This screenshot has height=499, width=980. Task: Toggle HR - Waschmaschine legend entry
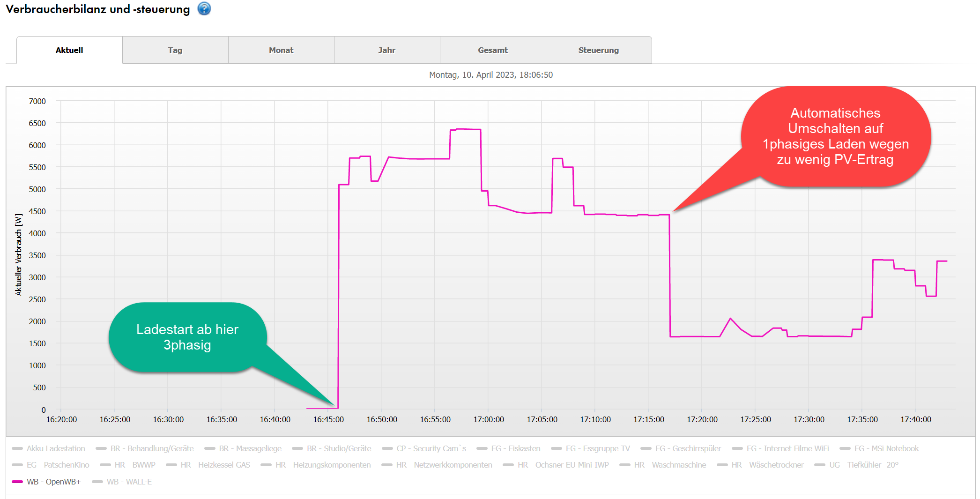670,465
